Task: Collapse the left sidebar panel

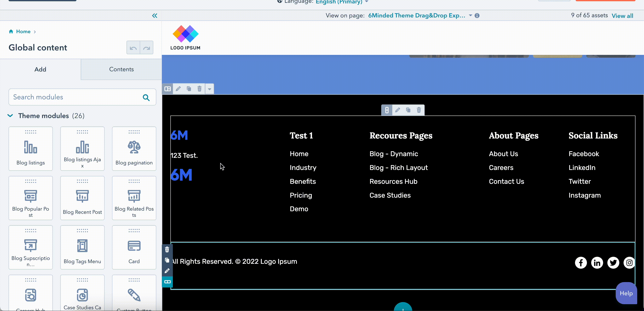Action: click(x=155, y=16)
